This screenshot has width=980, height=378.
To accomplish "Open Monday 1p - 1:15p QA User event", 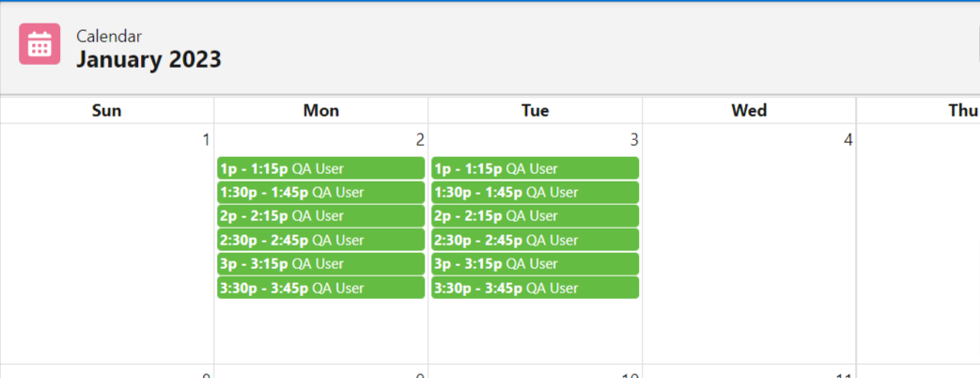I will (320, 169).
